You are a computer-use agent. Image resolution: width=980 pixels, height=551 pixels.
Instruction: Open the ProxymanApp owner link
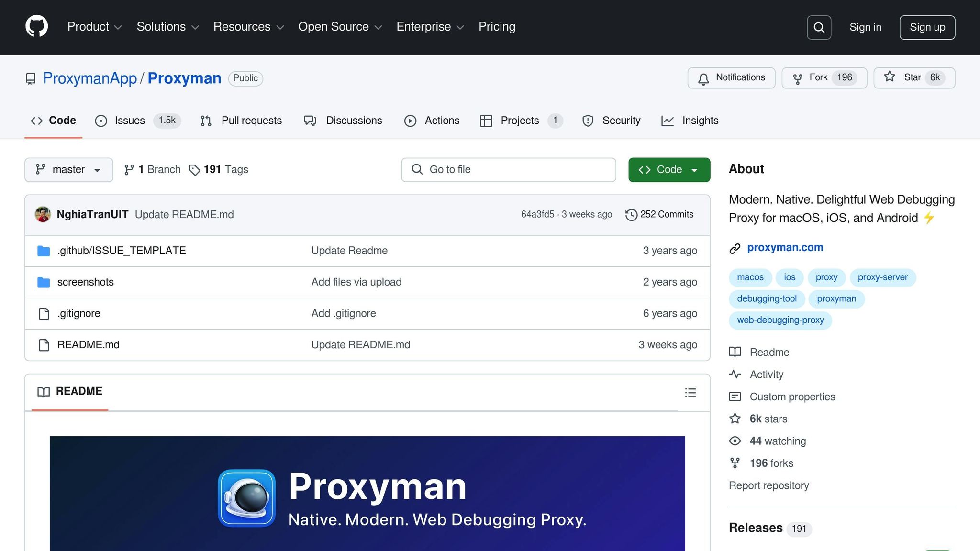pyautogui.click(x=89, y=78)
